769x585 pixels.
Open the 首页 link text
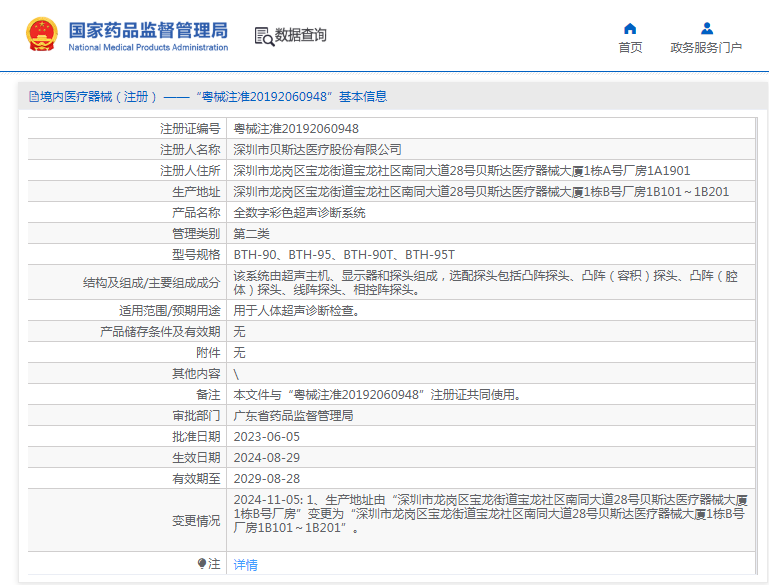pyautogui.click(x=630, y=48)
